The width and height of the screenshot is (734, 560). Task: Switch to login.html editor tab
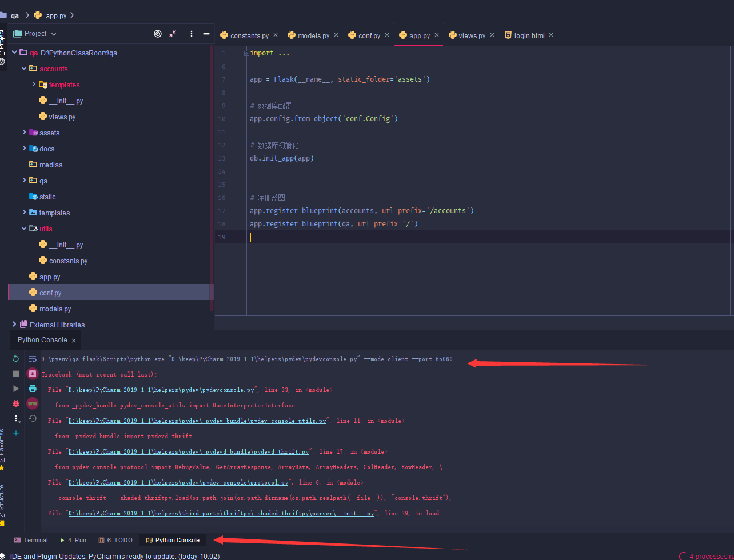pyautogui.click(x=529, y=35)
